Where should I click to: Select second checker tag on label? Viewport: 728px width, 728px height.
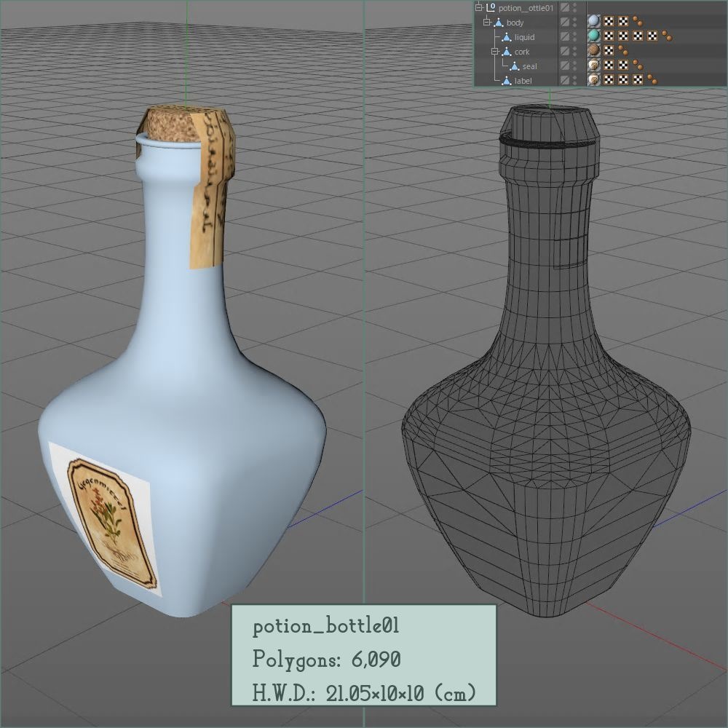point(623,79)
